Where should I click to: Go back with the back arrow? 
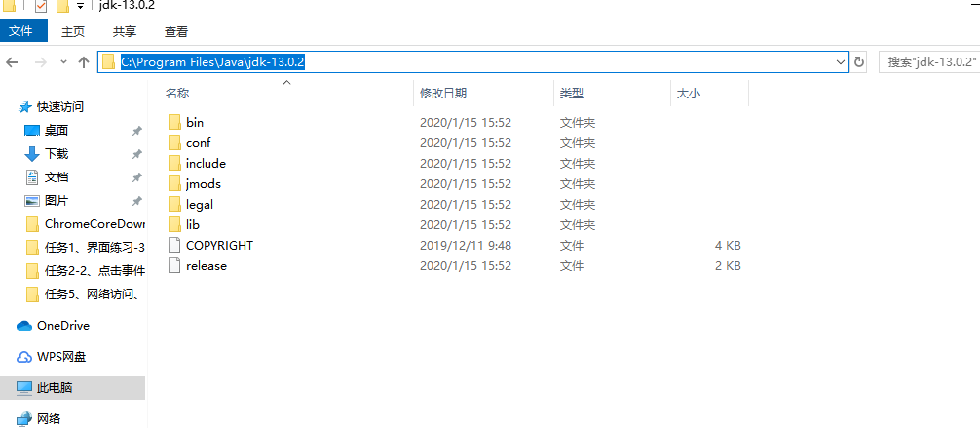click(x=12, y=62)
